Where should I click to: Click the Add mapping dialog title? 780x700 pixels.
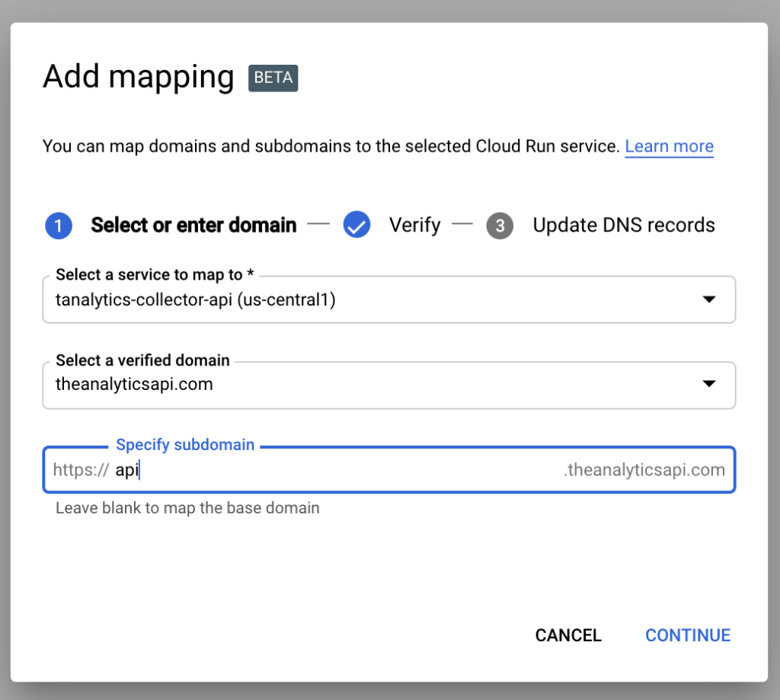(x=139, y=78)
